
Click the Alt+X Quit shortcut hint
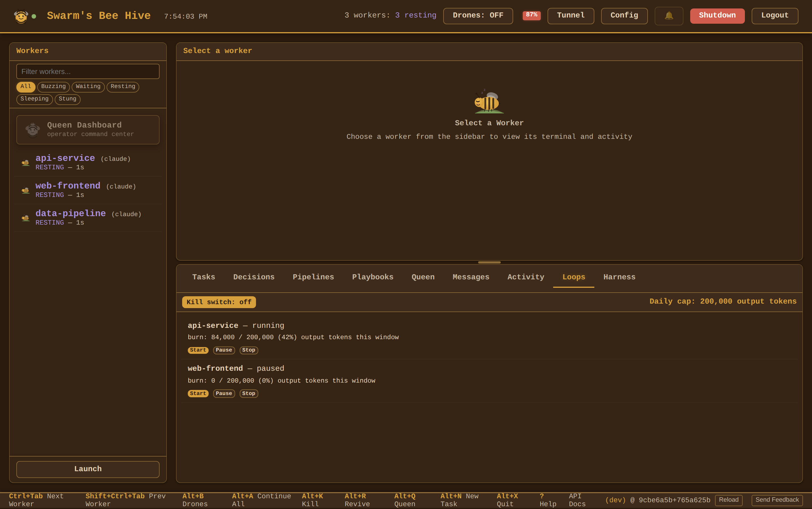pyautogui.click(x=507, y=500)
